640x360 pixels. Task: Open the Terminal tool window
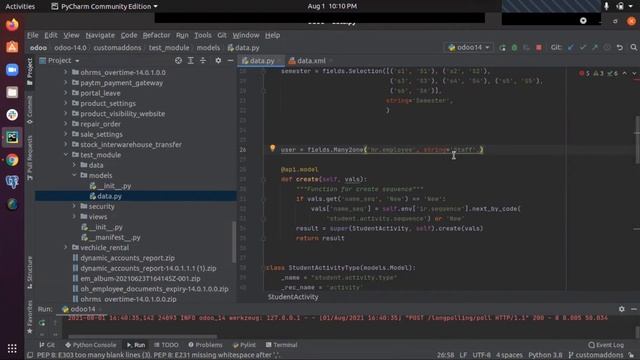pos(281,345)
